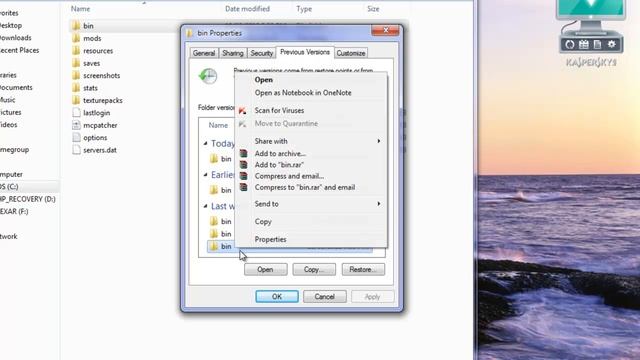Open the Kaspersky gadget settings gear icon
The image size is (640, 360).
[x=611, y=44]
